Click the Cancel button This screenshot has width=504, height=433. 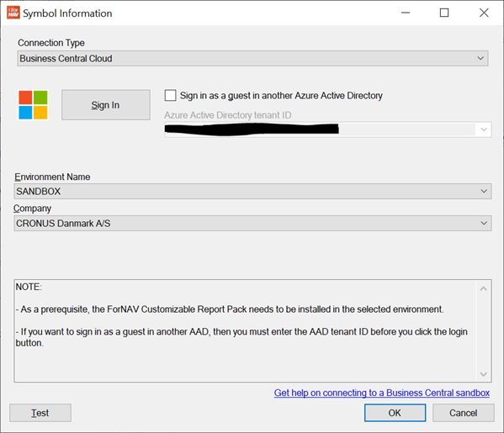click(x=463, y=413)
